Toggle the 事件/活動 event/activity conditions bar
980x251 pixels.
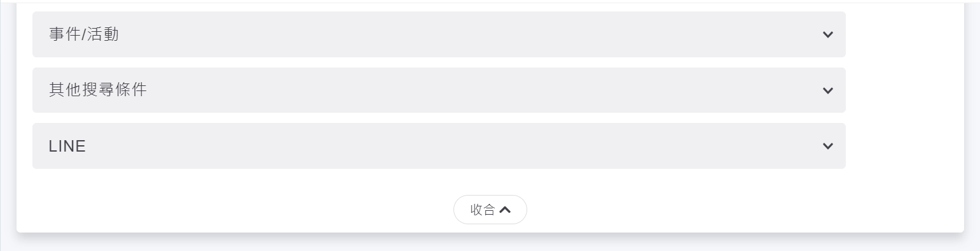click(439, 34)
